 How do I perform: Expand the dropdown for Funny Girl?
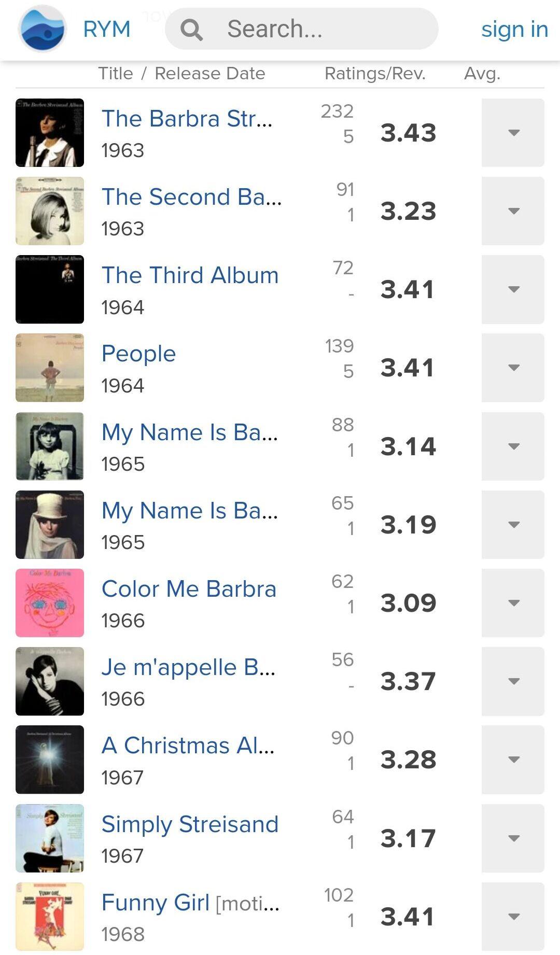click(513, 916)
